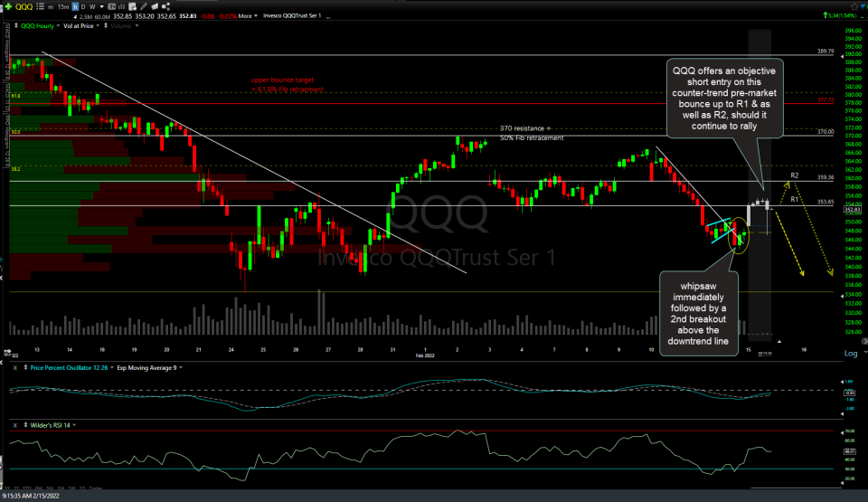Screen dimensions: 868x502
Task: Toggle the Log scale button
Action: point(850,354)
